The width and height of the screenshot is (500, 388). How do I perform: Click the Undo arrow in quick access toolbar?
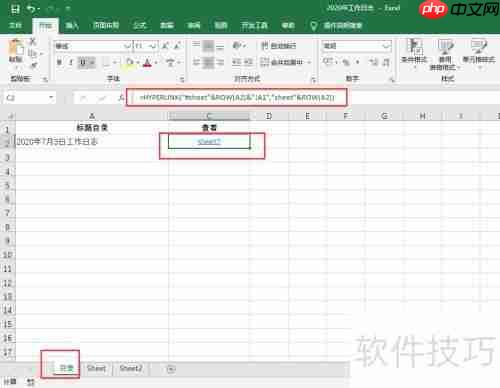point(31,9)
